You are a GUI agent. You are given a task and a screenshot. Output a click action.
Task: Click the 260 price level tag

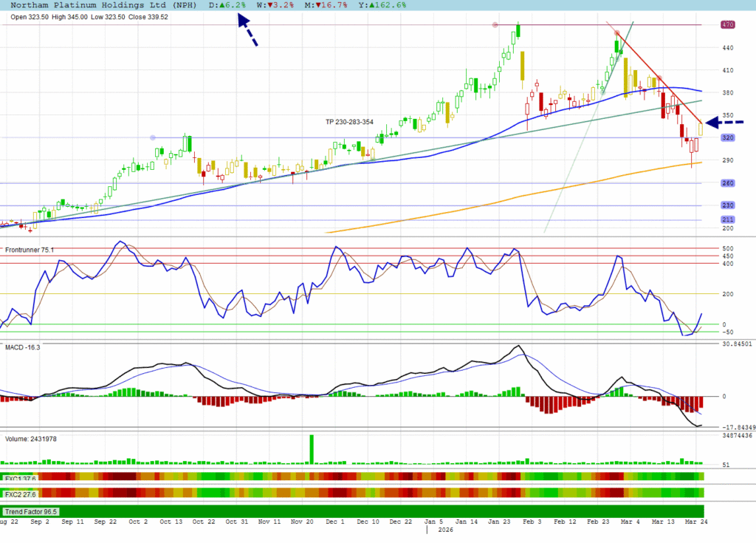pyautogui.click(x=727, y=183)
